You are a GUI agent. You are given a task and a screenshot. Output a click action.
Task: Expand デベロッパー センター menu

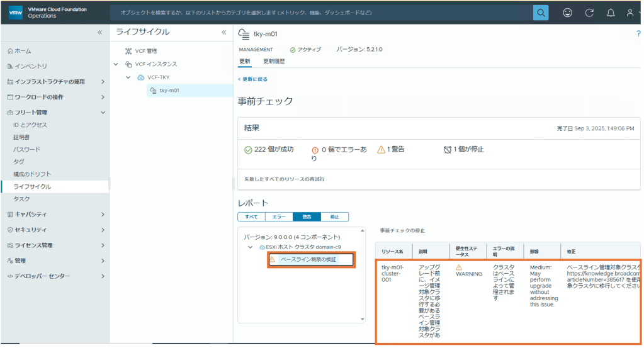(x=103, y=276)
